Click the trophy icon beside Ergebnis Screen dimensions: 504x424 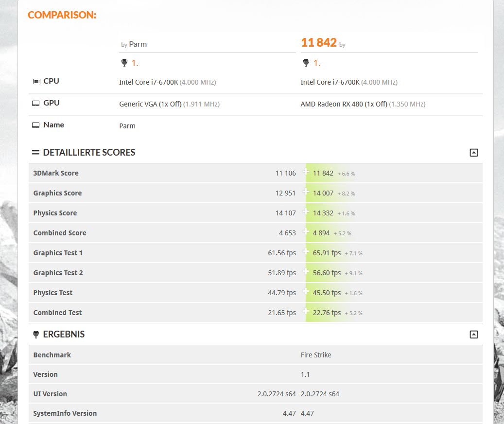coord(36,335)
